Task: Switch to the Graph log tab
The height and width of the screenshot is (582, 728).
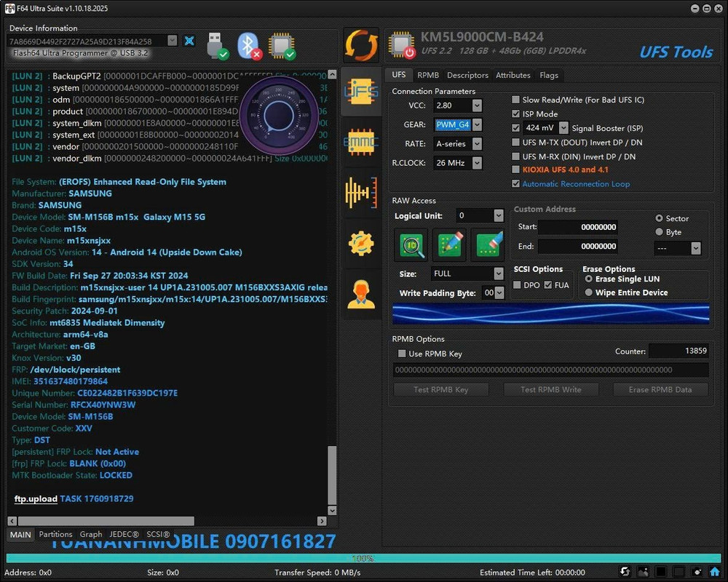Action: 91,534
